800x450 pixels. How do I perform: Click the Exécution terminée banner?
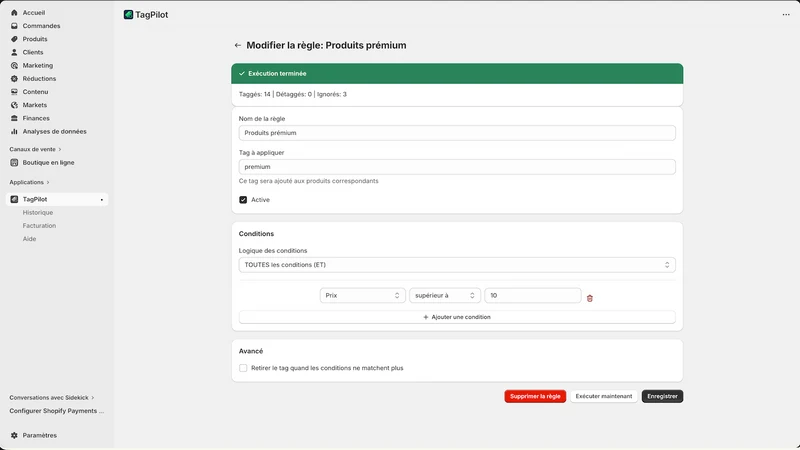coord(457,74)
